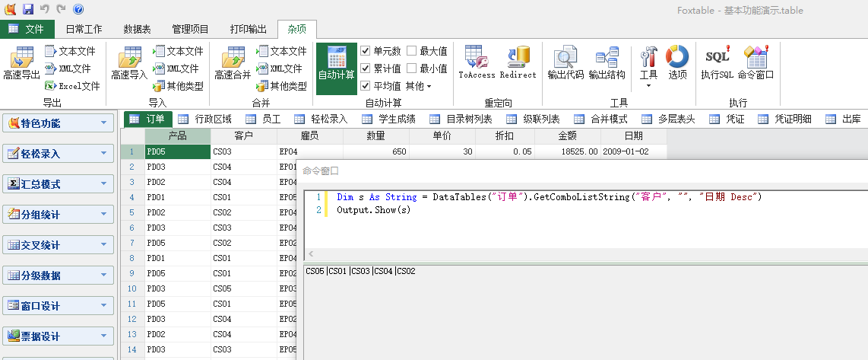Click the 客户 column header

coord(244,136)
